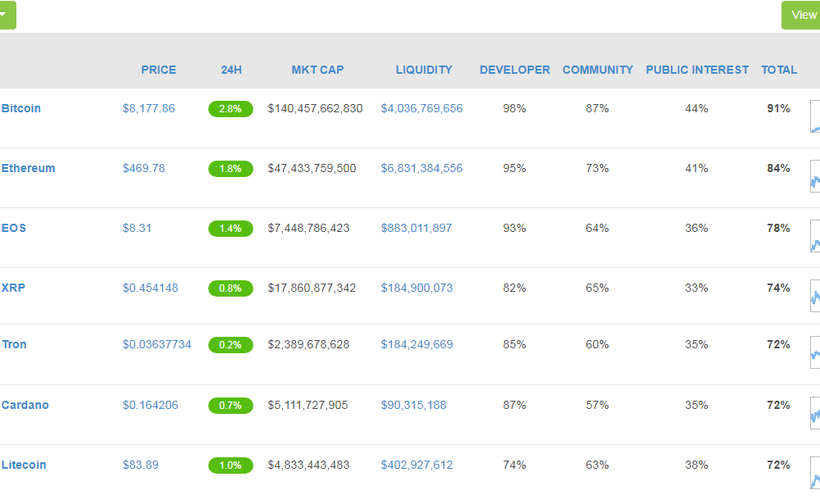Screen dimensions: 820x504
Task: Sort table by 24H column
Action: [x=231, y=70]
